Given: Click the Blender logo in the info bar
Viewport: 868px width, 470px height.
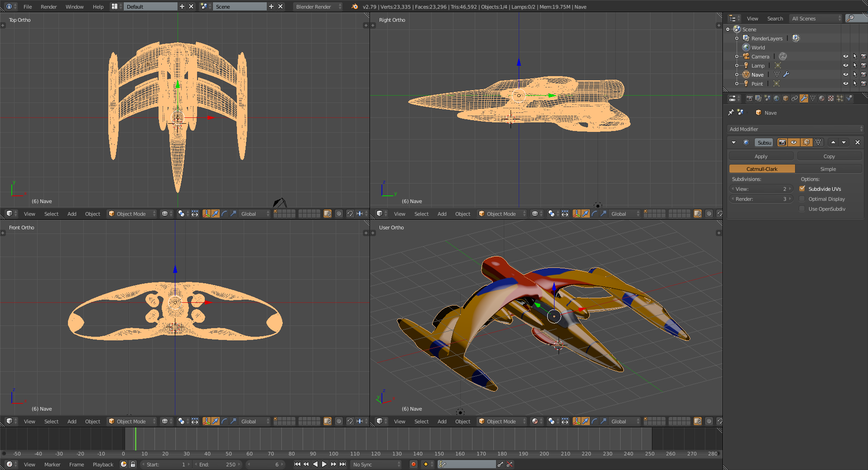Looking at the screenshot, I should pyautogui.click(x=355, y=6).
